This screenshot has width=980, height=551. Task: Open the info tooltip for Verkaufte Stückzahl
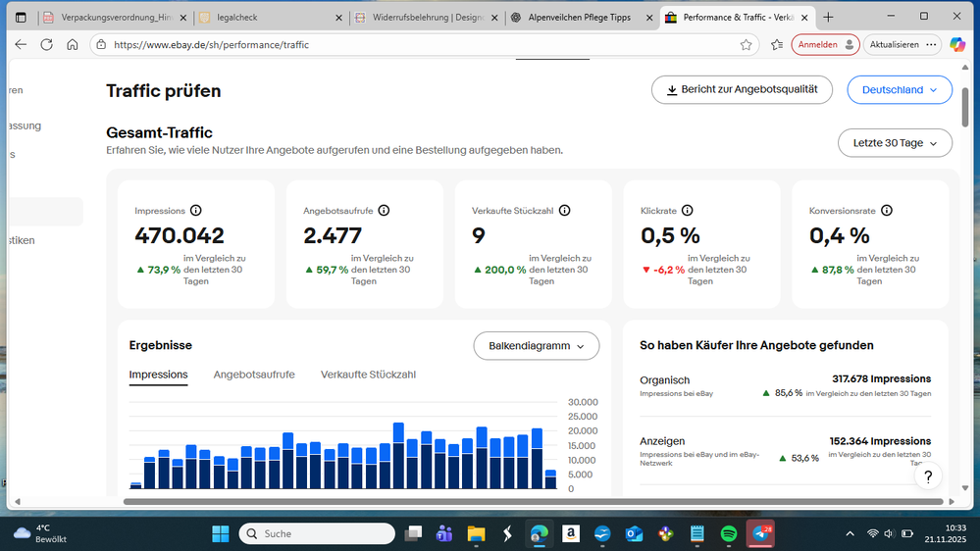point(564,211)
